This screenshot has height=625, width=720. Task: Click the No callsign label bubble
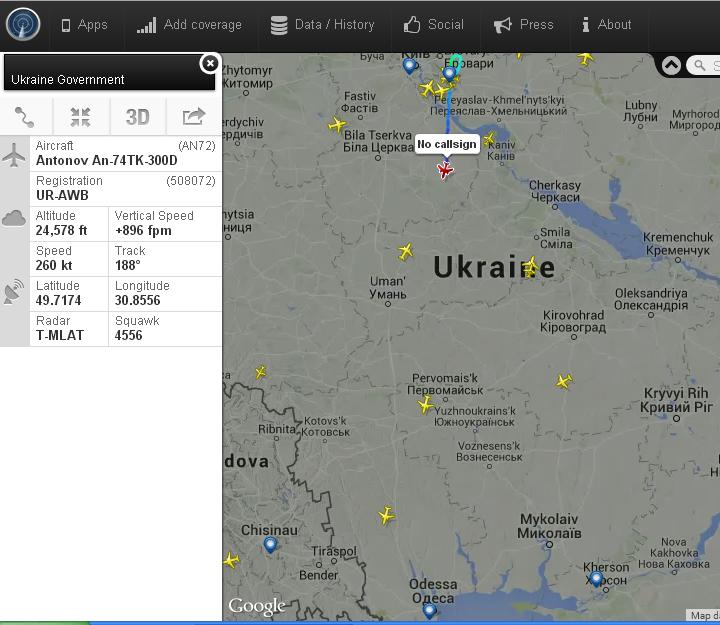tap(447, 144)
